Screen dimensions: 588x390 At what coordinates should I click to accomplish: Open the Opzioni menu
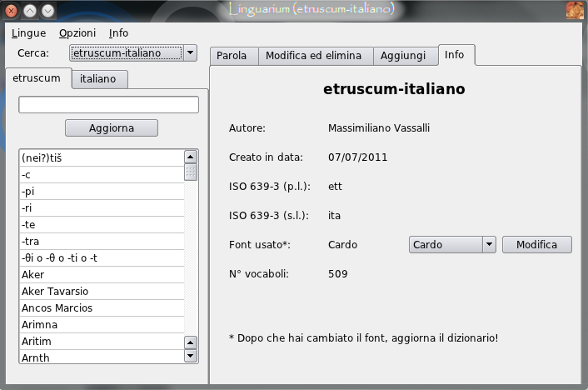click(77, 33)
